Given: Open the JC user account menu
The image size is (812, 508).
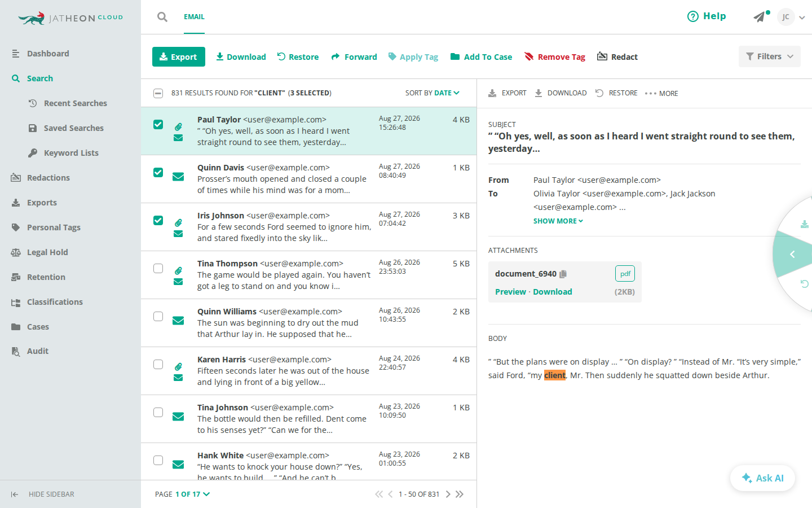Looking at the screenshot, I should (791, 17).
